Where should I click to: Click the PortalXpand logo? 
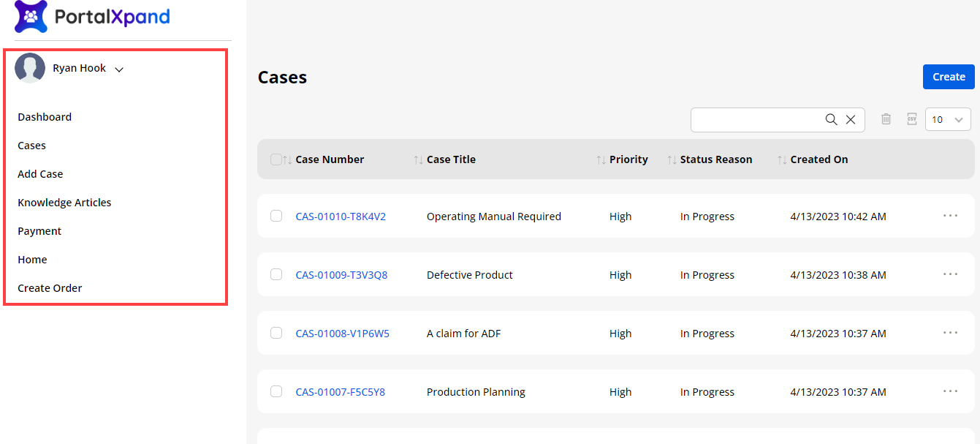(x=92, y=17)
